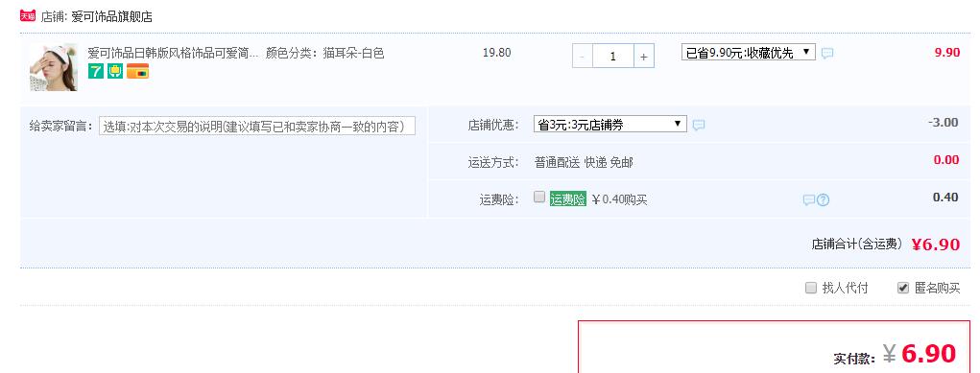Image resolution: width=980 pixels, height=373 pixels.
Task: Click the 颜色分类：猫耳朵-白色 text
Action: point(325,53)
